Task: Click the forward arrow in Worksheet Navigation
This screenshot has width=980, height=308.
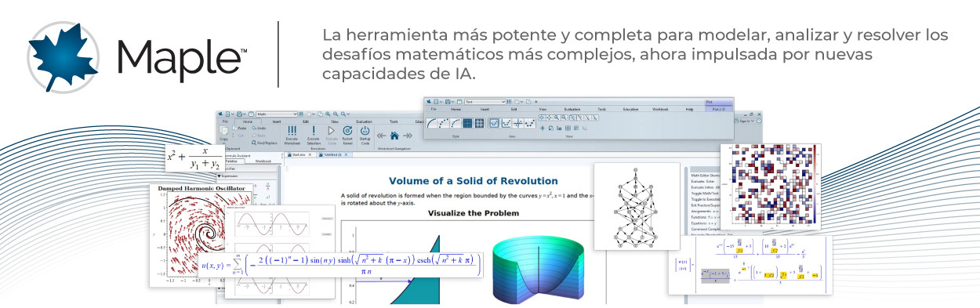Action: (x=408, y=136)
